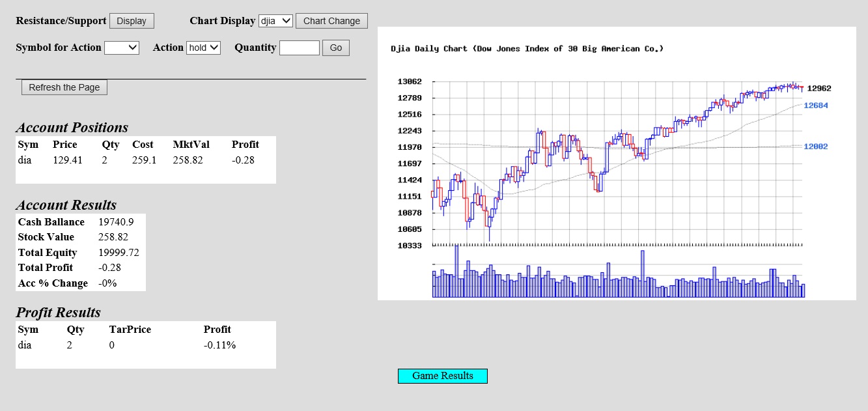Open the Action dropdown set to hold
The width and height of the screenshot is (868, 411).
click(204, 48)
